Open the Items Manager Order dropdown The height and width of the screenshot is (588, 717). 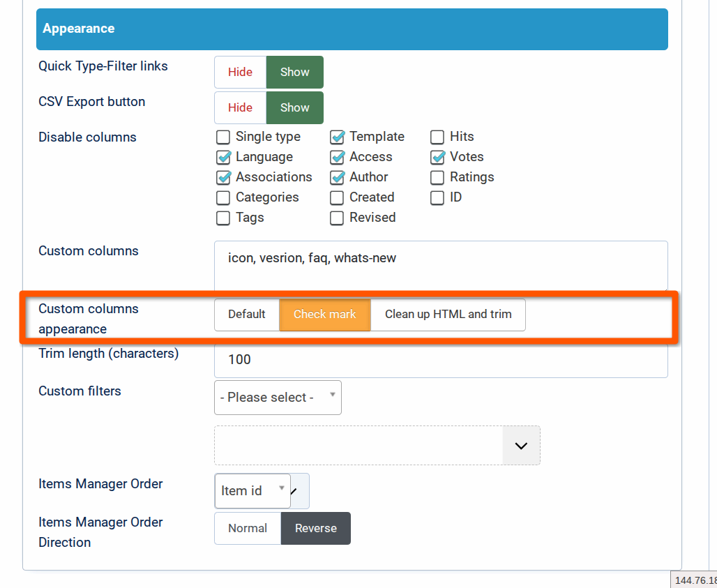coord(252,490)
